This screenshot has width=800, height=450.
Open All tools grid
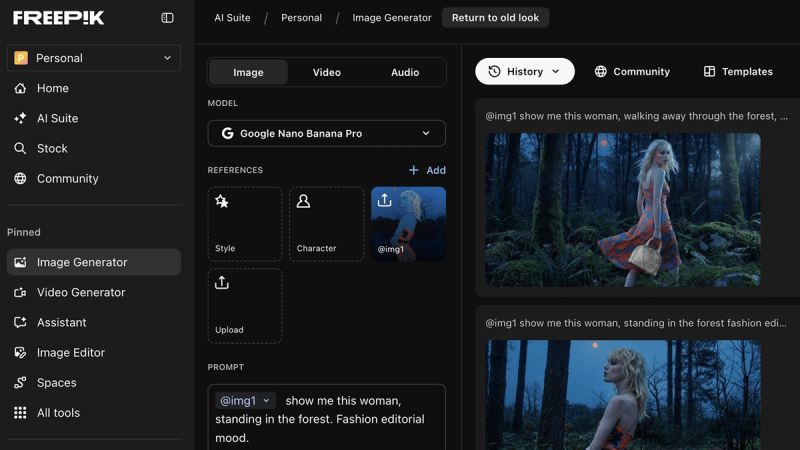(x=58, y=413)
